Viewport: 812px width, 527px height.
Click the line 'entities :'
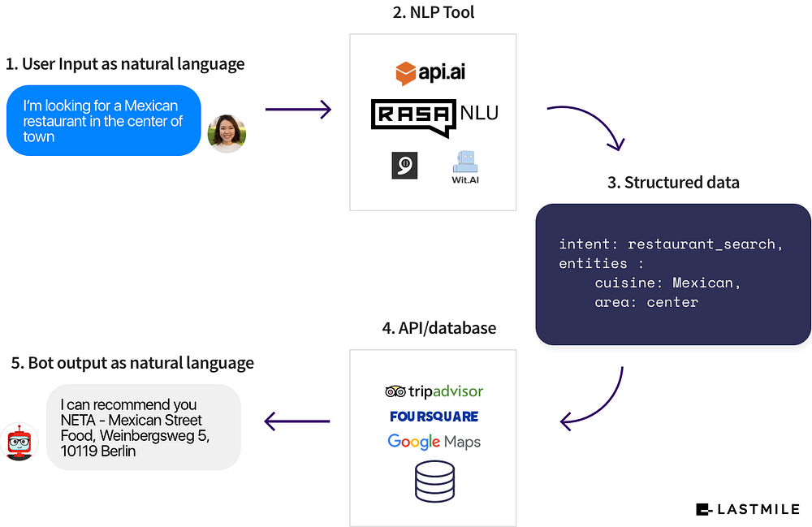[601, 263]
